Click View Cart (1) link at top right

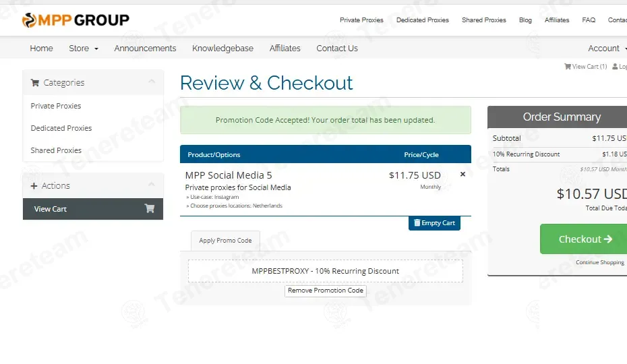pos(586,67)
